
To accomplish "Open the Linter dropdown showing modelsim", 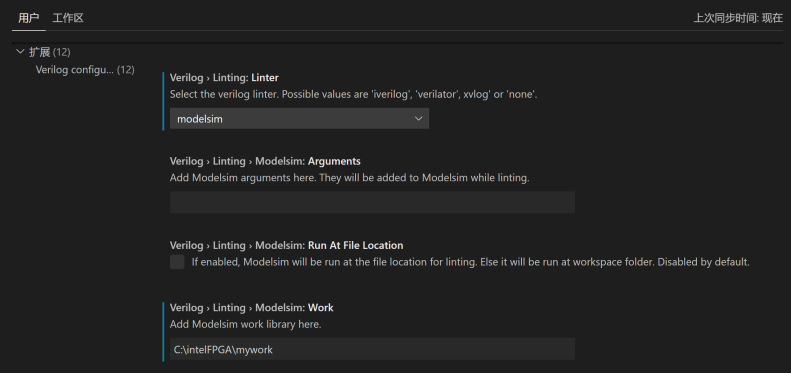I will coord(299,119).
